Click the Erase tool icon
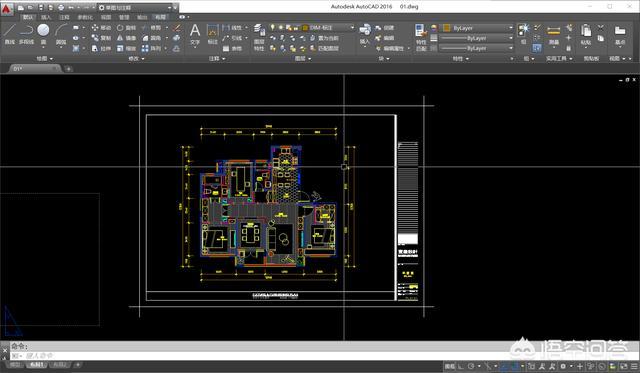640x373 pixels. [176, 28]
